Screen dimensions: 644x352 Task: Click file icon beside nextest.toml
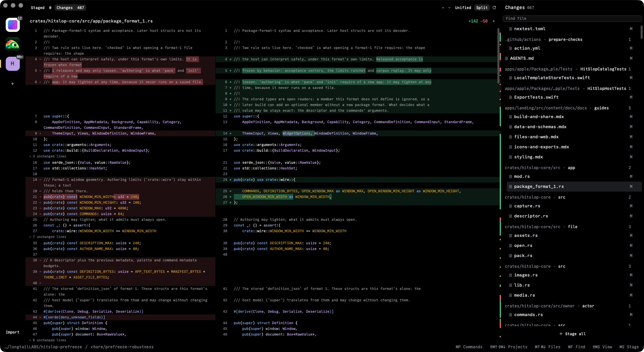[511, 29]
